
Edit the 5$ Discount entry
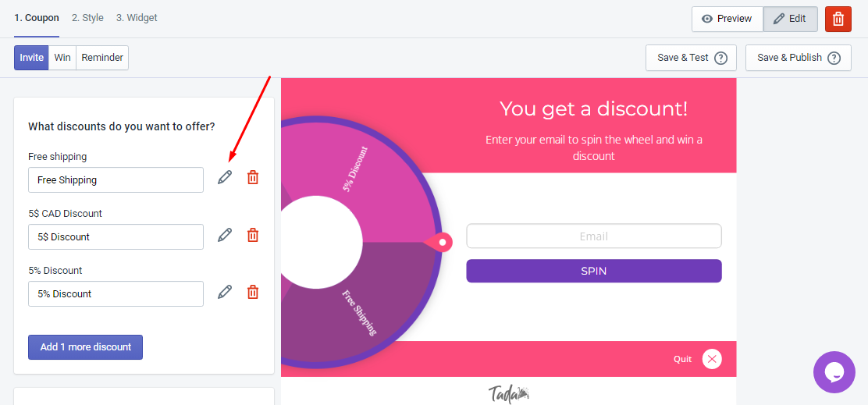224,235
